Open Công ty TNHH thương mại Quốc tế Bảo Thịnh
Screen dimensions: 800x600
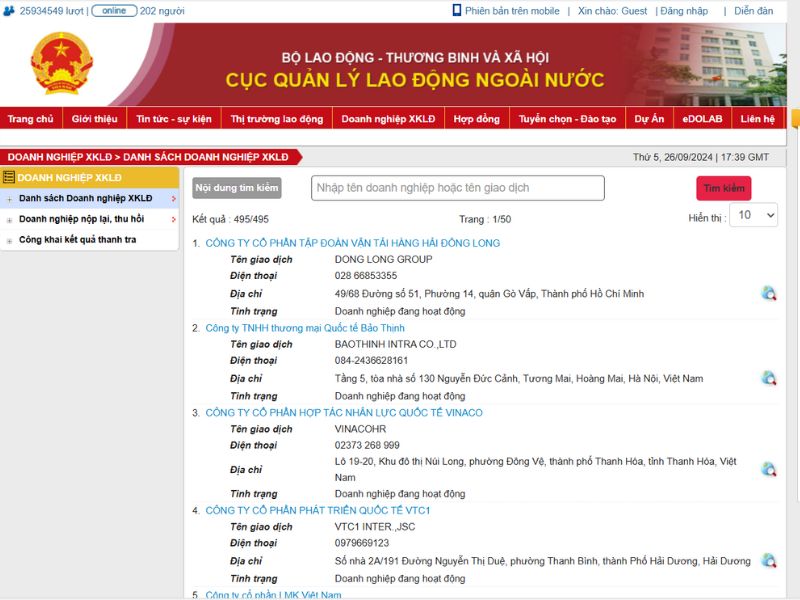click(305, 328)
